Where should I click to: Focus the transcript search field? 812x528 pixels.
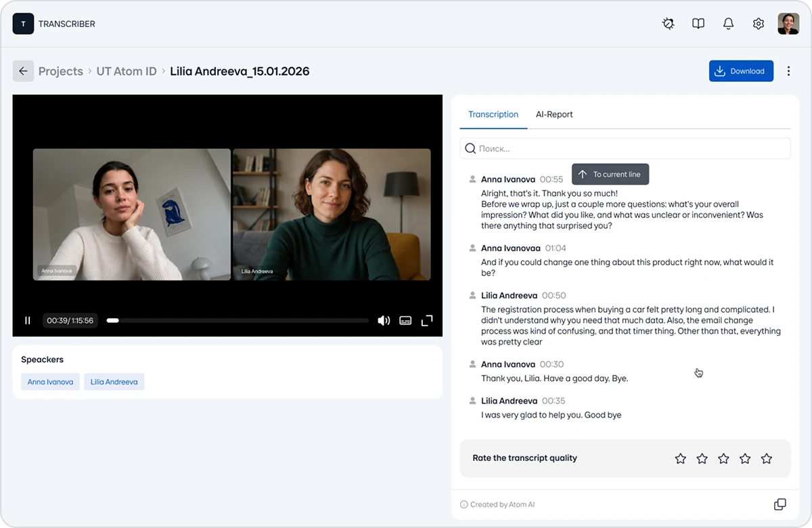(x=625, y=148)
